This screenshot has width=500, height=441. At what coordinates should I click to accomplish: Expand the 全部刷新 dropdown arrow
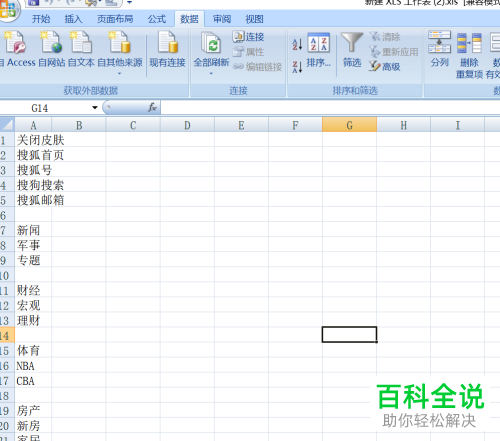point(211,73)
